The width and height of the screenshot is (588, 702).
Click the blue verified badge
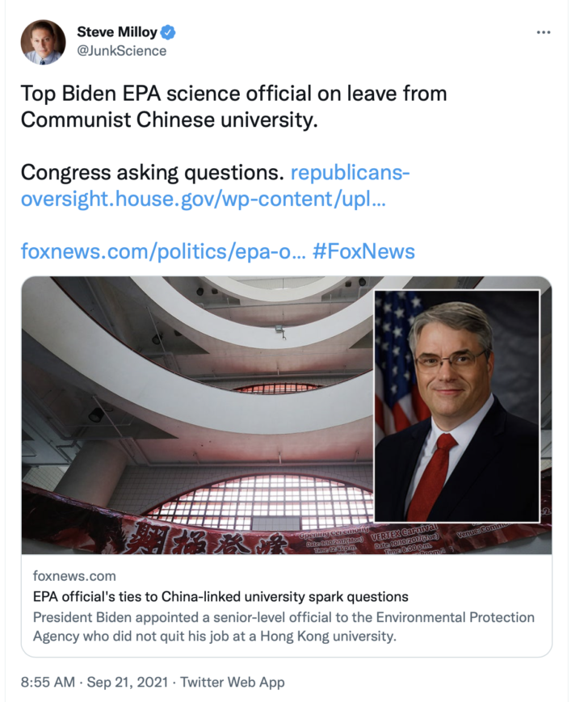point(168,32)
